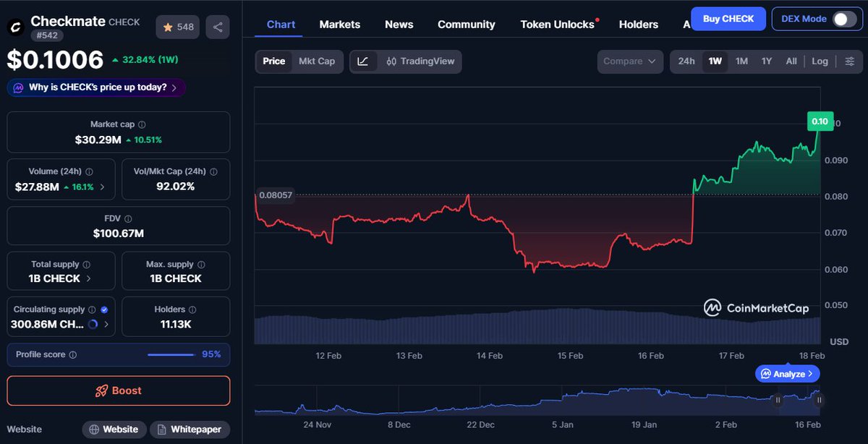Click info icon next to Profile score
The width and height of the screenshot is (868, 444).
pyautogui.click(x=72, y=355)
